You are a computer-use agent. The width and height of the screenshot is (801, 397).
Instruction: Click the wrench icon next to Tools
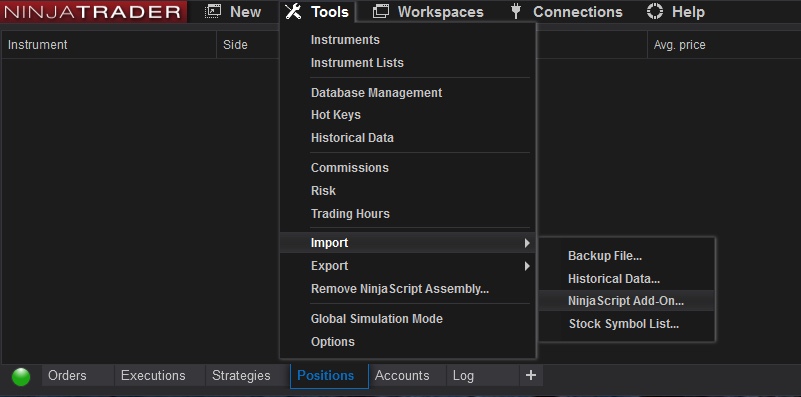(x=293, y=12)
